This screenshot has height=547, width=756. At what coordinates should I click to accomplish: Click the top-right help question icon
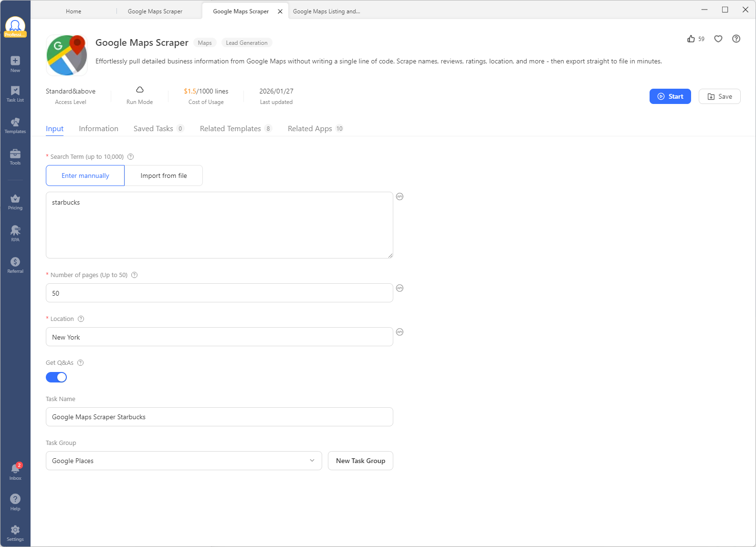736,39
